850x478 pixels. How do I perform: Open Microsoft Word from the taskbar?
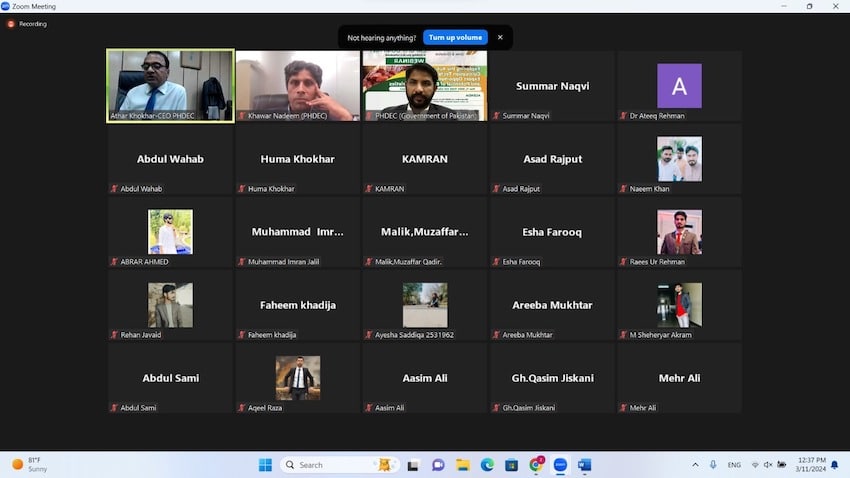[585, 465]
